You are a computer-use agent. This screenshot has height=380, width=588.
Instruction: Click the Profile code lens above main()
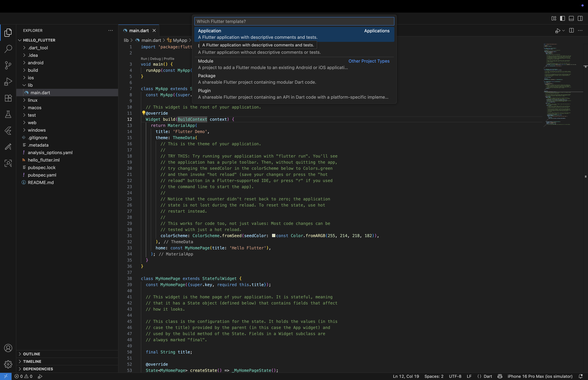[169, 59]
